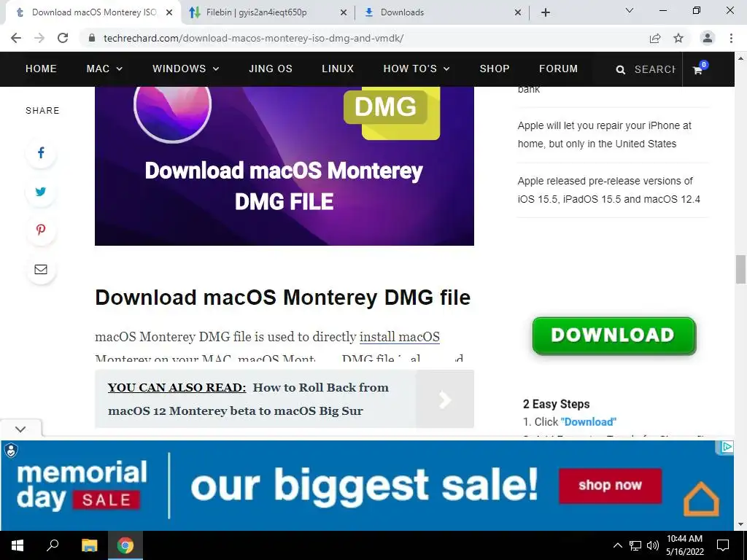This screenshot has width=747, height=560.
Task: Share this page from address bar
Action: pos(655,38)
